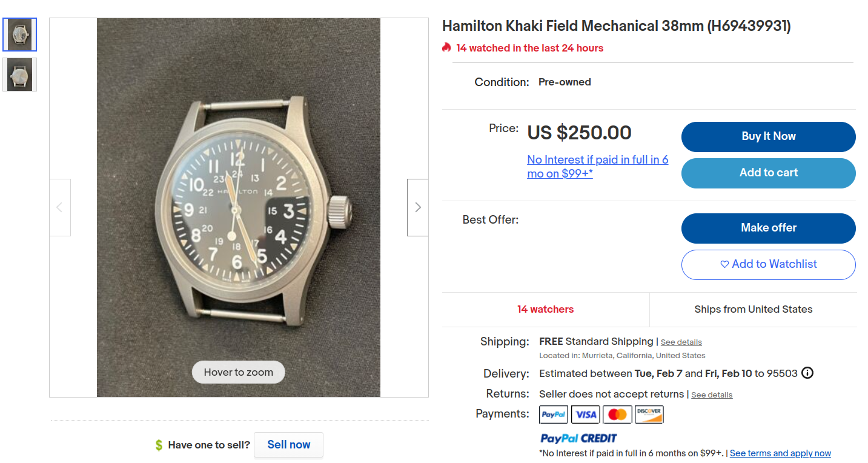Click the delivery info circle icon
The image size is (868, 463).
pos(807,373)
